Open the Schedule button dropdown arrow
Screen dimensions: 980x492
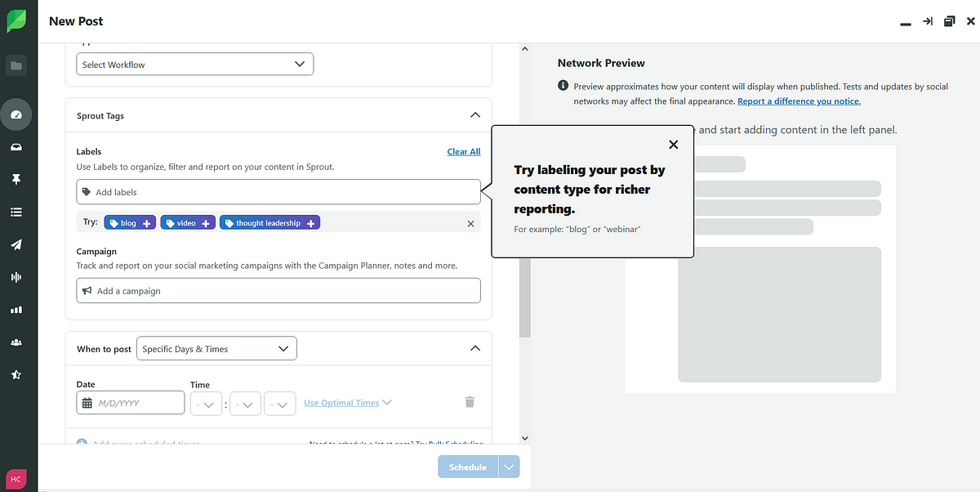click(510, 467)
